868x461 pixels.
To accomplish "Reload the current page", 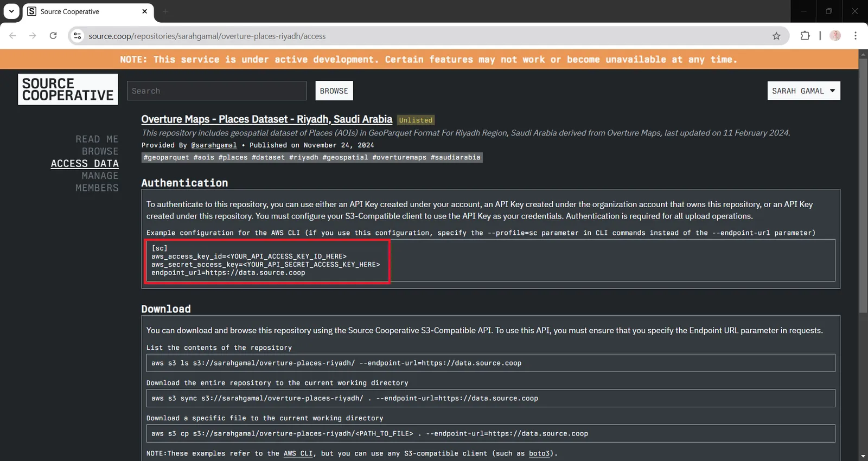I will (53, 36).
